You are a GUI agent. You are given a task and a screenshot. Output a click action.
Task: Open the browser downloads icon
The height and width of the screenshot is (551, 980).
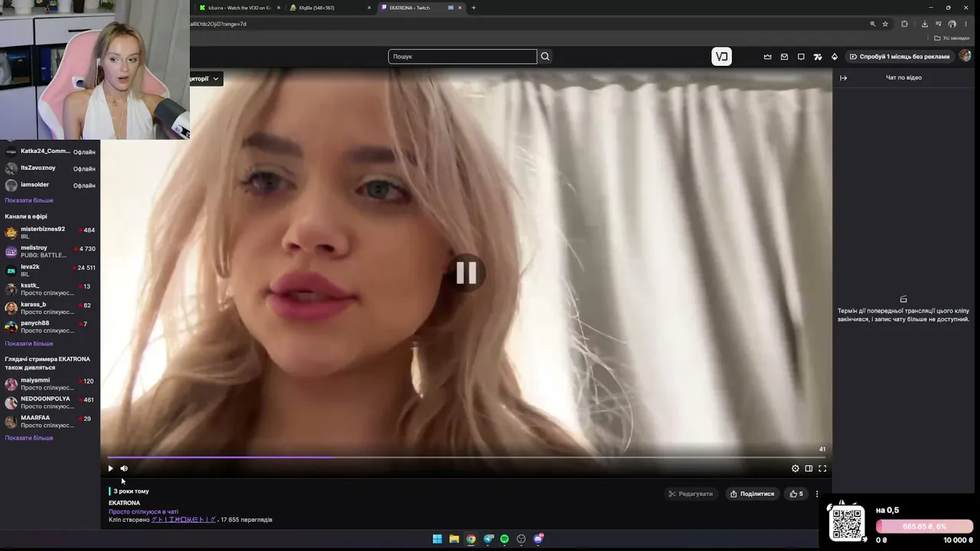[x=925, y=24]
